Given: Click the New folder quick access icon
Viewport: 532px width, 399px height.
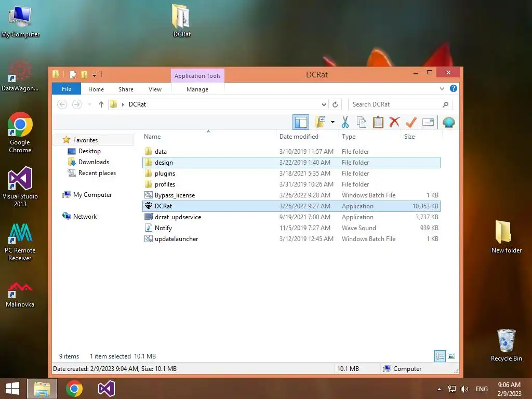Looking at the screenshot, I should click(84, 74).
